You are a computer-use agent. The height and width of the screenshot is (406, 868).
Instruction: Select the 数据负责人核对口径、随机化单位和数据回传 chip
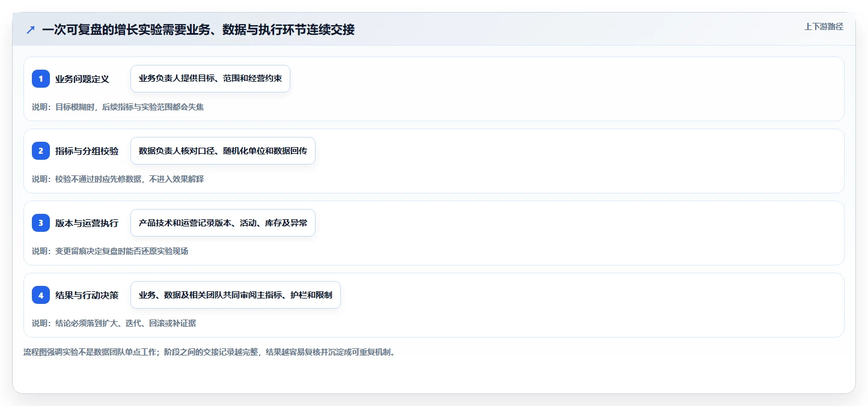click(x=223, y=151)
